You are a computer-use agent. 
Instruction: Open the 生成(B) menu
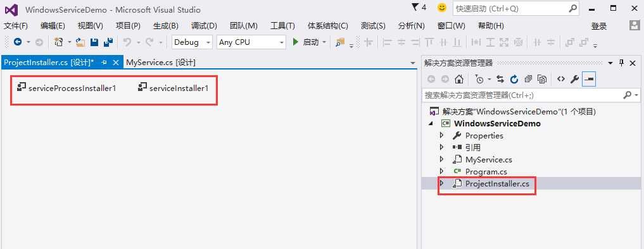click(165, 26)
